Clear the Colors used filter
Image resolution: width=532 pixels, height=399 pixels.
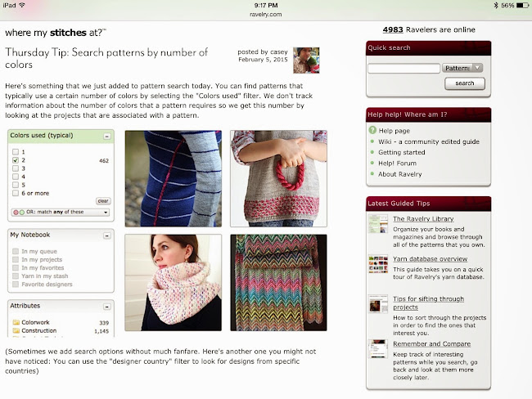(x=103, y=201)
